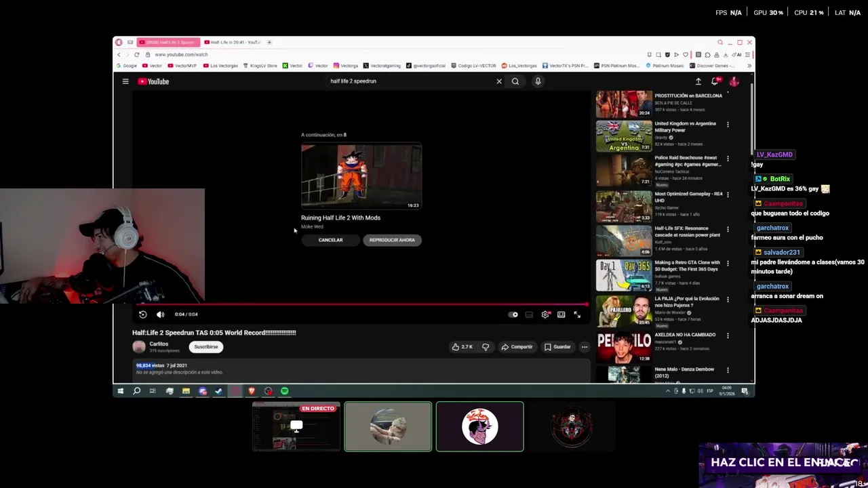Open Windows taskbar search magnifier
The height and width of the screenshot is (488, 868).
(136, 391)
